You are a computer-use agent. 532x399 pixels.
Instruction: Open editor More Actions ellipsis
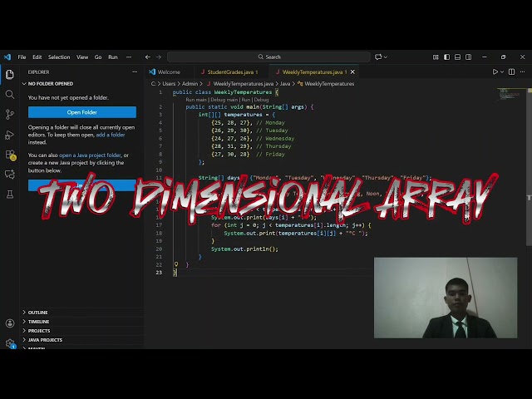click(523, 72)
